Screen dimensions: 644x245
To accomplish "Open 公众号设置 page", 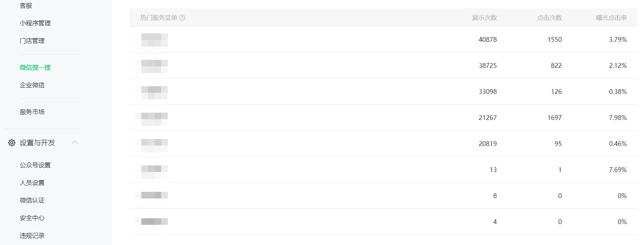I will coord(35,165).
